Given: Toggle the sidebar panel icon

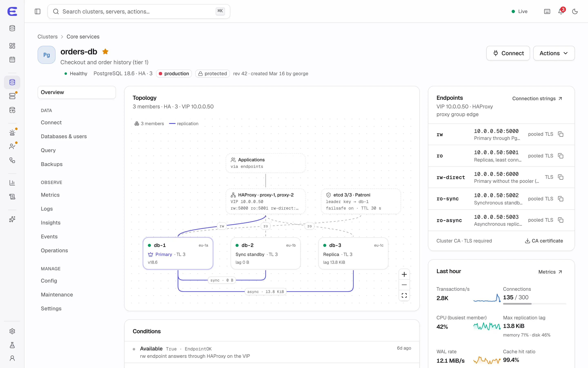Looking at the screenshot, I should click(37, 11).
